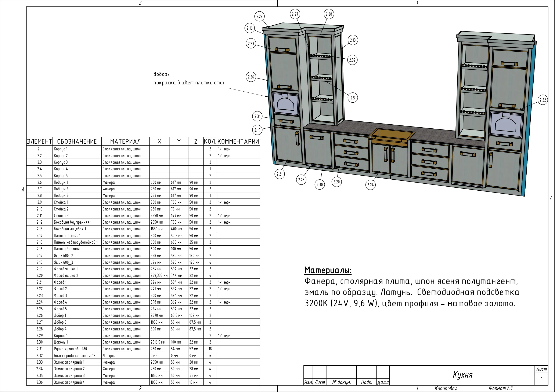
Task: Click the КОММЕНТАРИИ column header
Action: tap(238, 141)
